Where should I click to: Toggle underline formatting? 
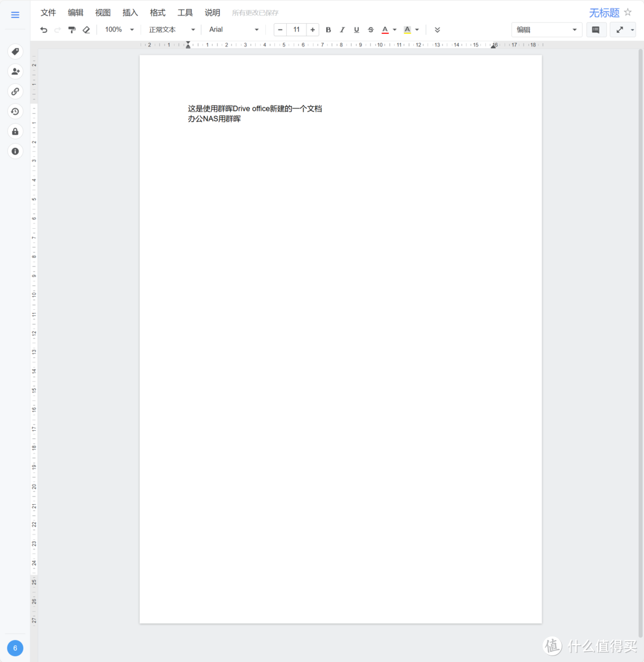coord(357,30)
